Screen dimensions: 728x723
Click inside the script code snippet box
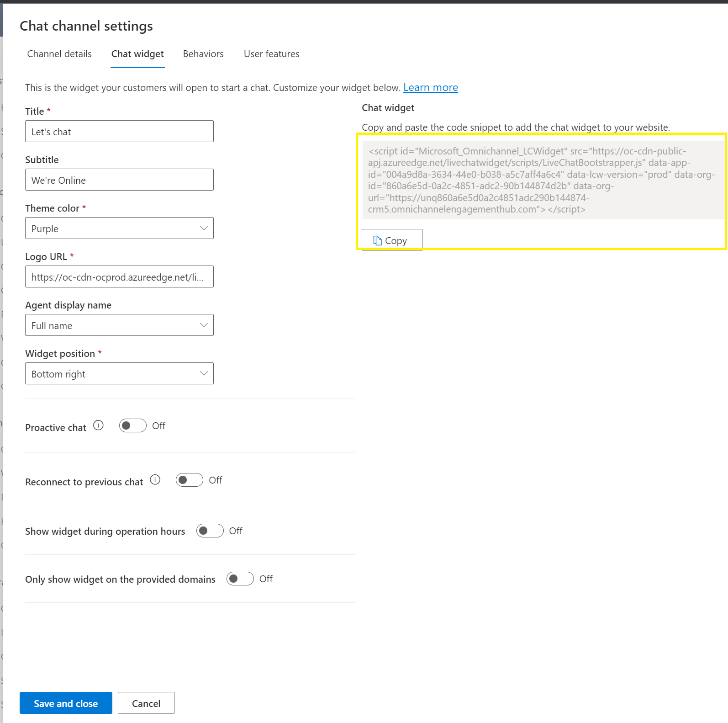543,180
